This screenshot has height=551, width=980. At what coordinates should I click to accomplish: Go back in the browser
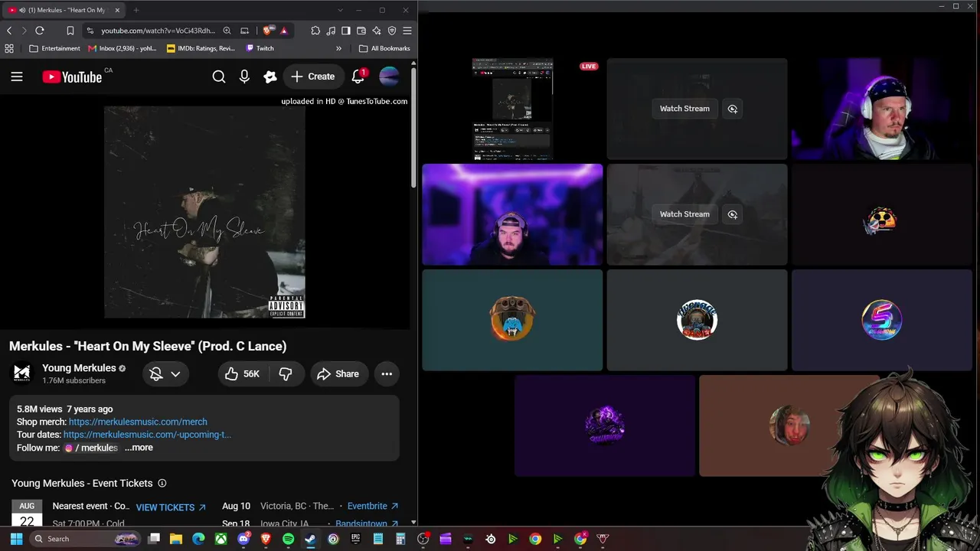[9, 31]
